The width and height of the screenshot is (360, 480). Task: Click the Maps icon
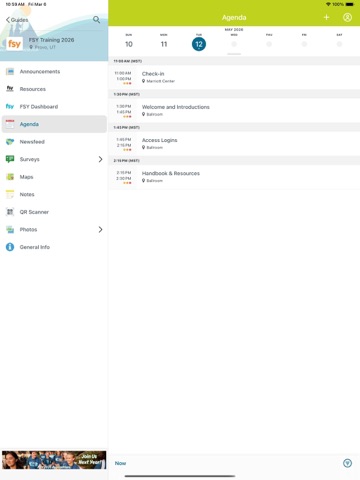pos(10,177)
